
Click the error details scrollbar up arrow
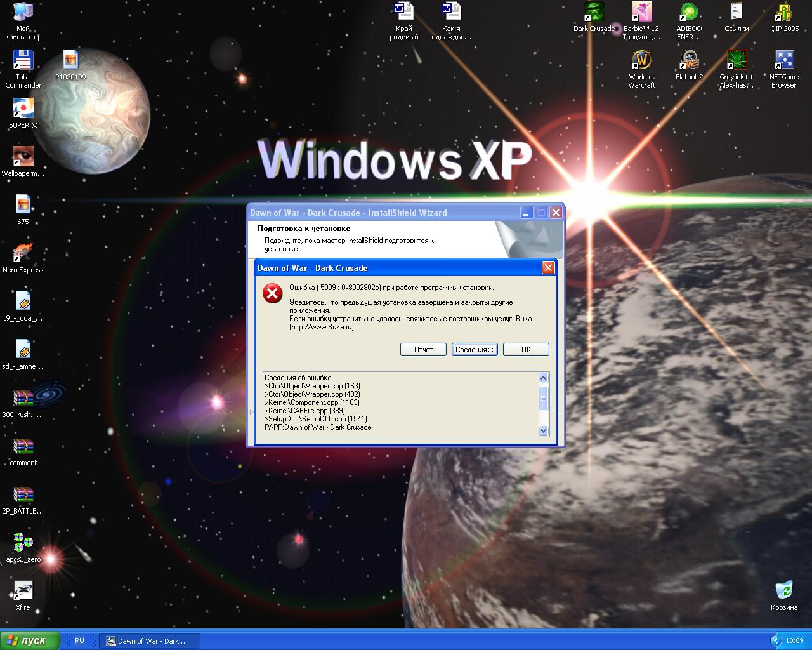click(543, 378)
